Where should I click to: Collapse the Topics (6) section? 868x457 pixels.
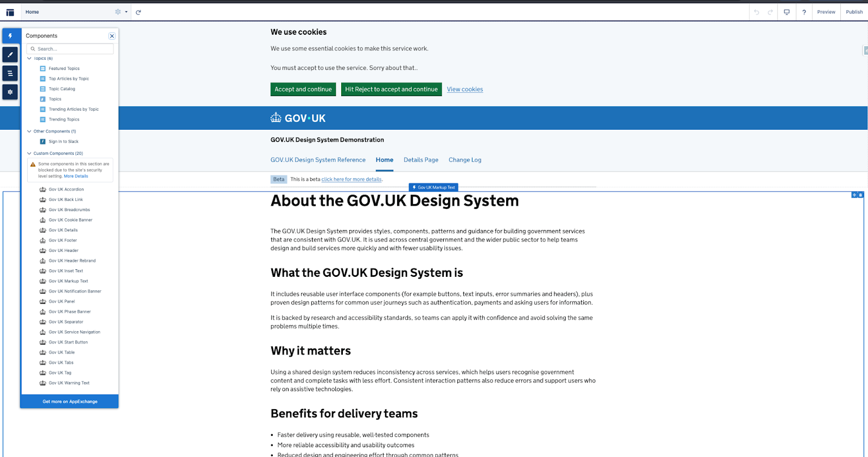pyautogui.click(x=29, y=58)
